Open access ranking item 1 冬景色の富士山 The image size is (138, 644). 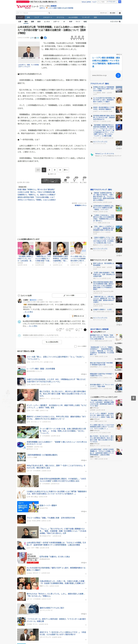point(104,89)
